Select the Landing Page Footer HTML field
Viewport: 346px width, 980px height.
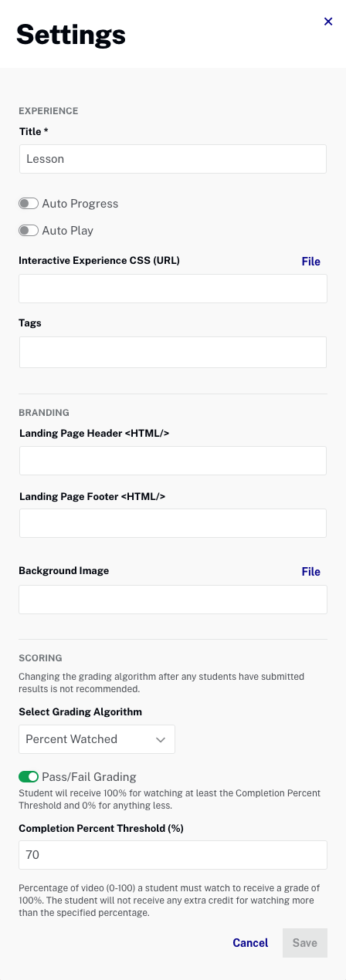click(x=173, y=523)
